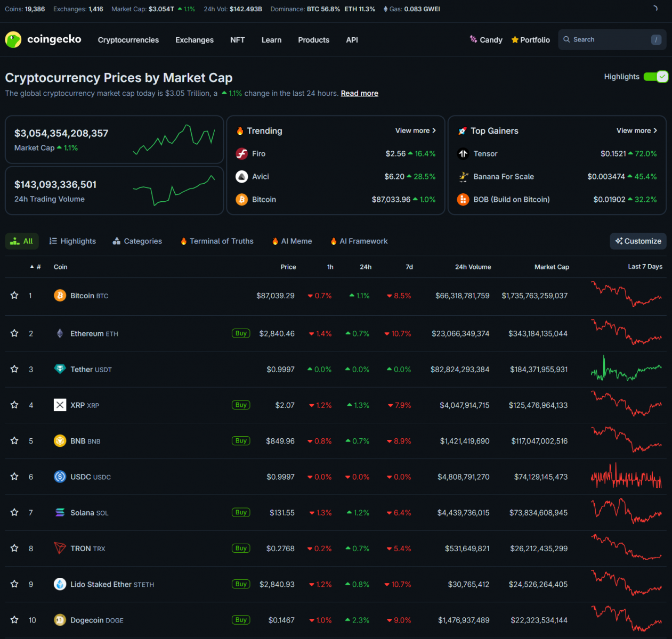Expand Top Gainers with View more

tap(636, 130)
